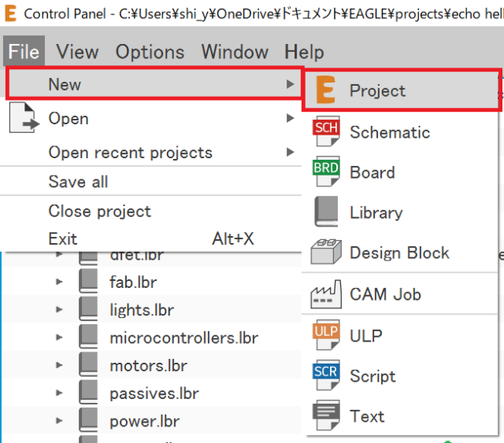Image resolution: width=504 pixels, height=443 pixels.
Task: Click the fab.lbr library book icon
Action: (x=88, y=281)
